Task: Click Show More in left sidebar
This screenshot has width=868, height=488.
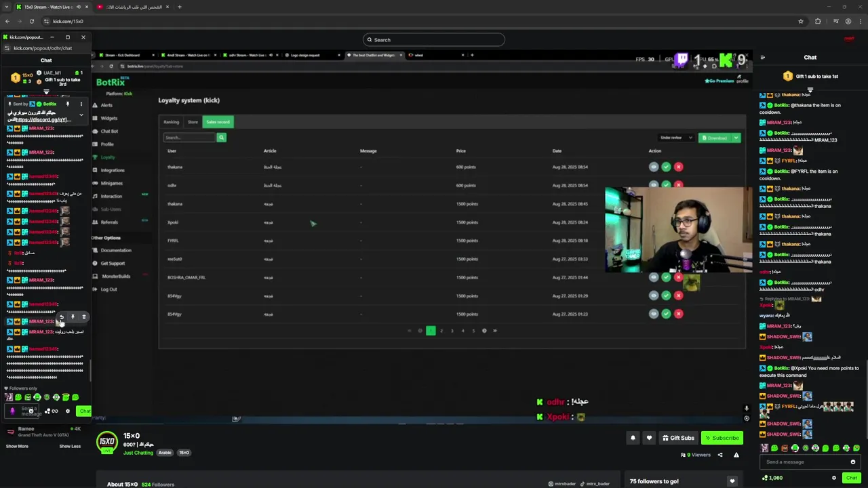Action: [17, 446]
